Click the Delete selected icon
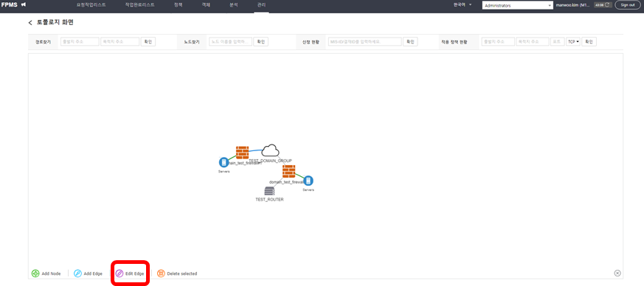Viewport: 644px width, 286px height. (161, 273)
